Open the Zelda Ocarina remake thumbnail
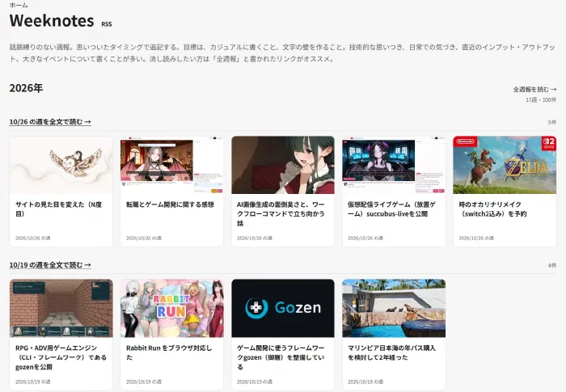The image size is (566, 392). coord(505,165)
